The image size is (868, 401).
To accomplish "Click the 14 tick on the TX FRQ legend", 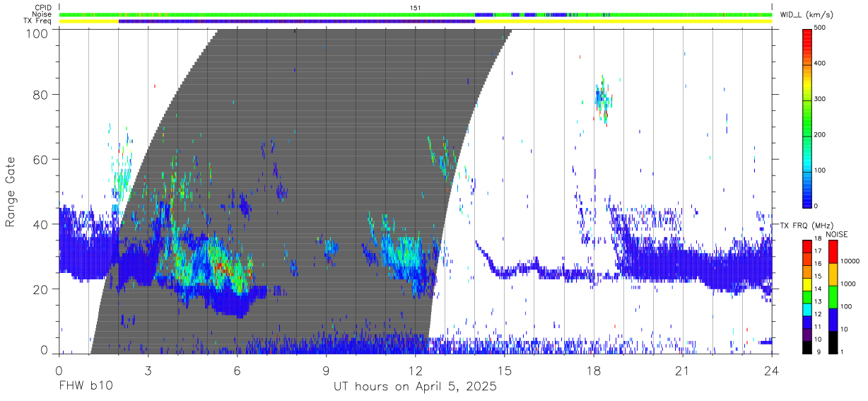I will (x=818, y=289).
